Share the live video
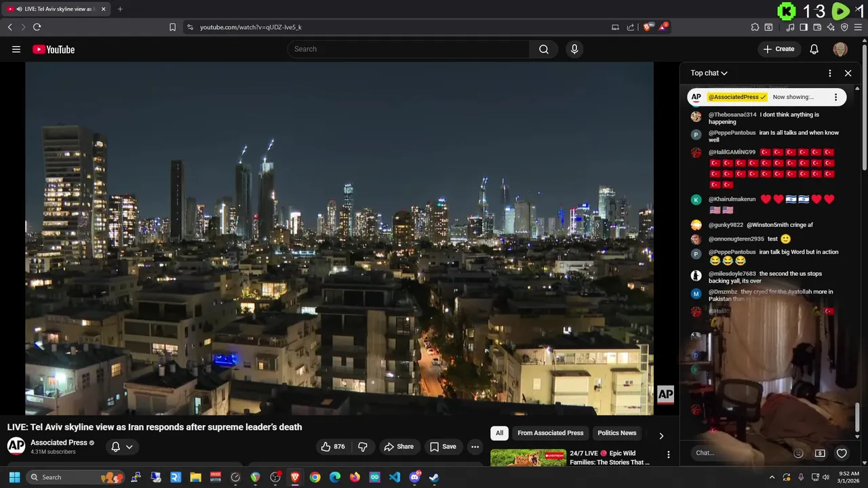Screen dimensions: 868x488 coord(399,447)
